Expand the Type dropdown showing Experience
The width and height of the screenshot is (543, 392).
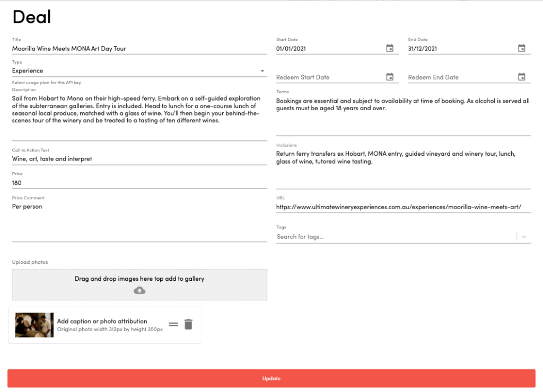coord(139,70)
